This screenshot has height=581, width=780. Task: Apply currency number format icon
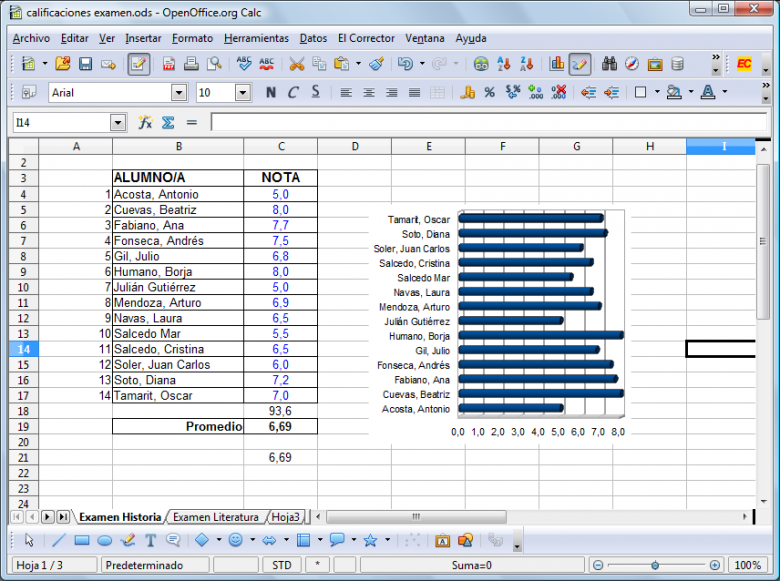[x=467, y=93]
